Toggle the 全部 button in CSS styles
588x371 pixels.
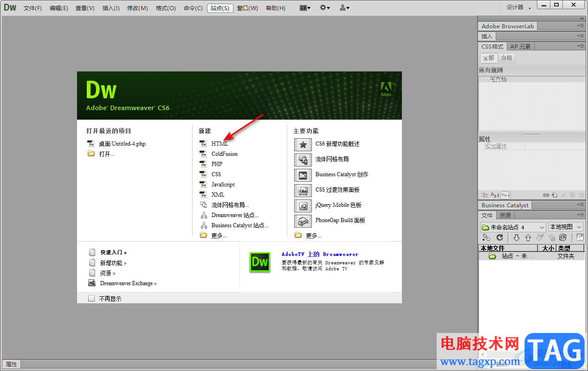488,58
